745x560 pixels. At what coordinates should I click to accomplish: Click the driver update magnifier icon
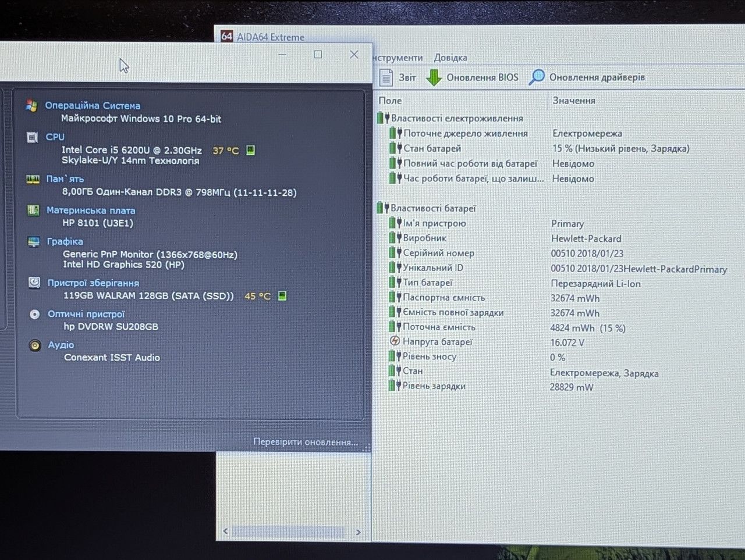tap(537, 77)
